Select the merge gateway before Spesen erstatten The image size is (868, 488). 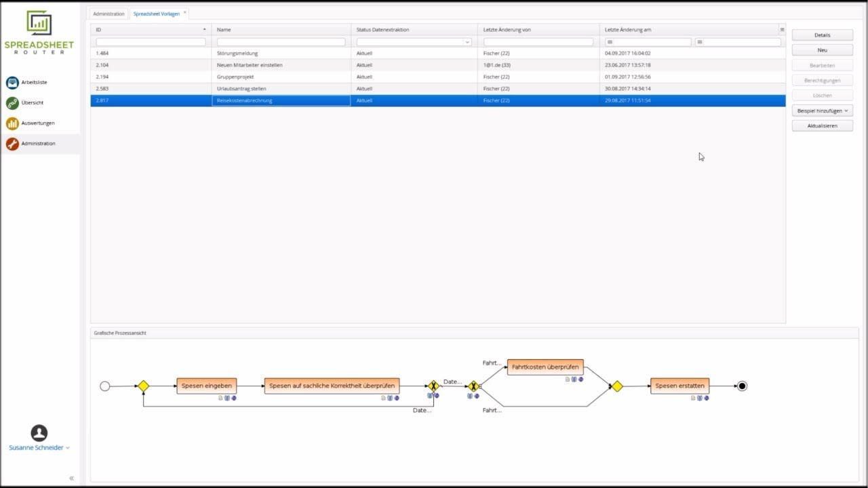click(x=617, y=386)
